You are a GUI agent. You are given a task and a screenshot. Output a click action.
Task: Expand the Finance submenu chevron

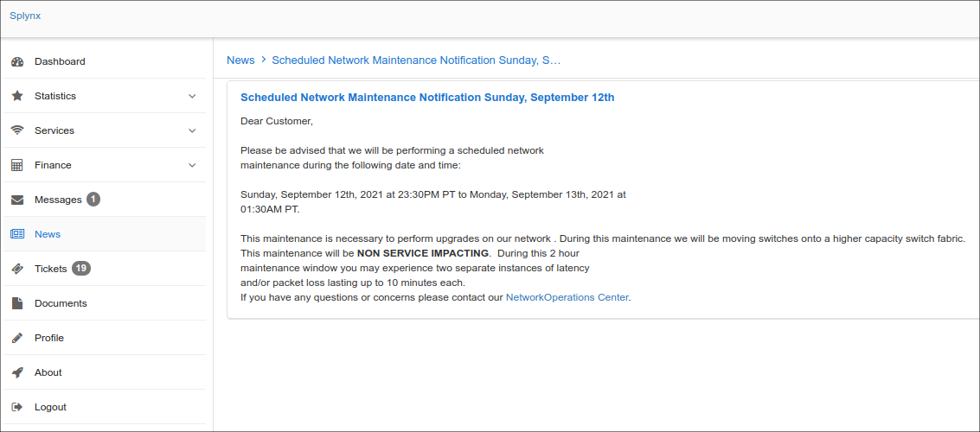click(x=193, y=165)
